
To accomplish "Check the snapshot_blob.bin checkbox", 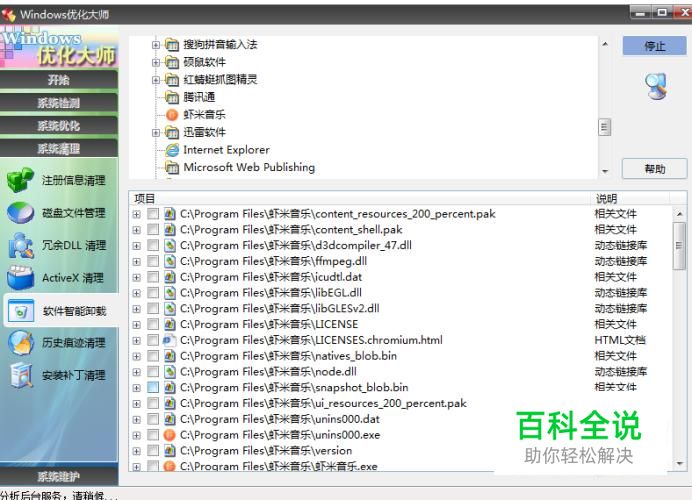I will coord(153,387).
